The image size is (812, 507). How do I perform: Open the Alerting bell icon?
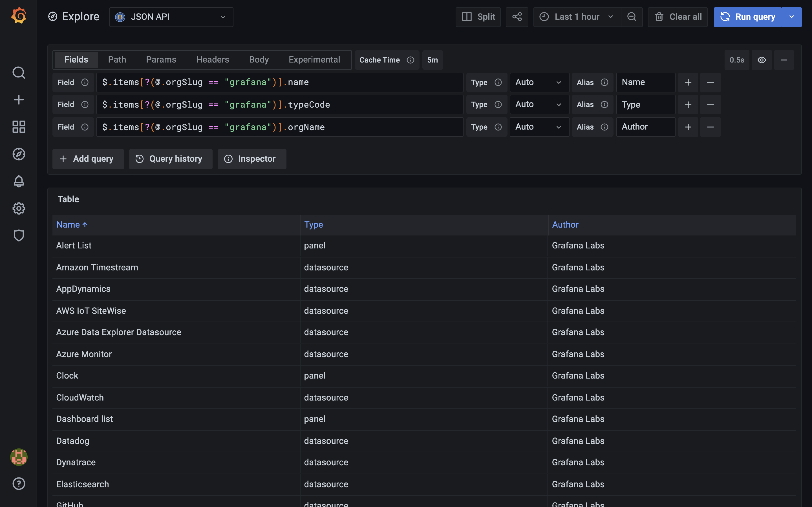19,181
